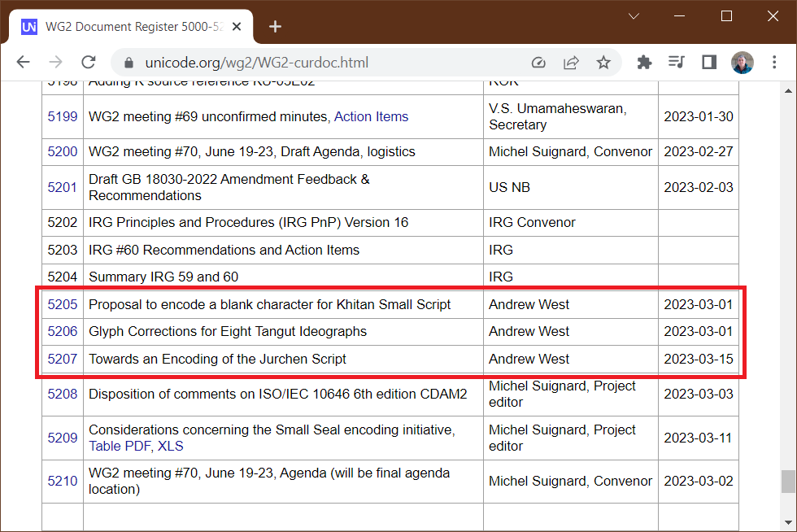View site information via the lock icon
The image size is (797, 532).
coord(129,63)
